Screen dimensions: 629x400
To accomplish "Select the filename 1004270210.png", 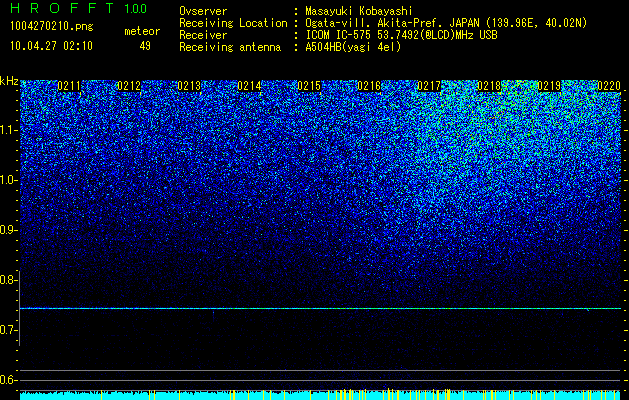I will point(52,27).
